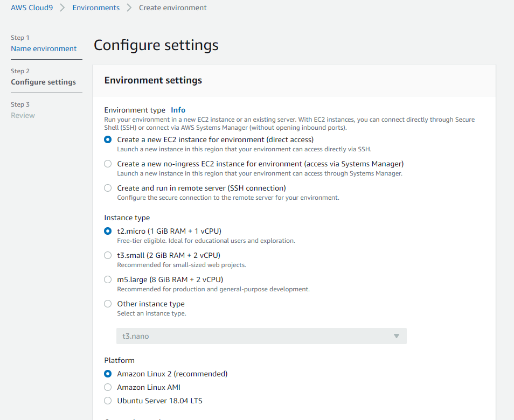Click Create environment breadcrumb text
The height and width of the screenshot is (420, 514).
coord(173,8)
